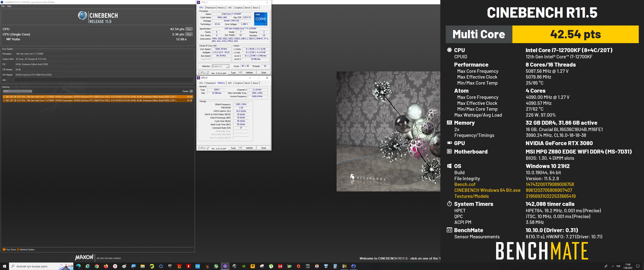Launch Google Chrome from the taskbar
Viewport: 644px width, 270px height.
97,266
